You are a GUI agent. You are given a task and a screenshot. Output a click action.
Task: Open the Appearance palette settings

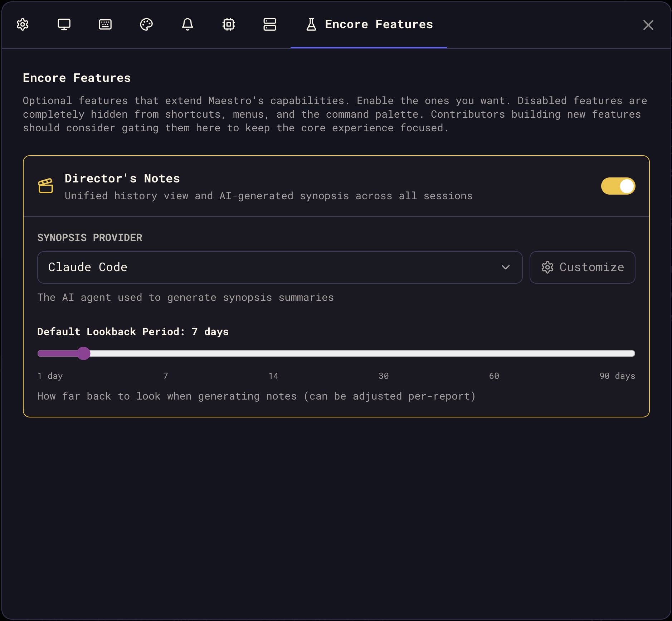[147, 25]
